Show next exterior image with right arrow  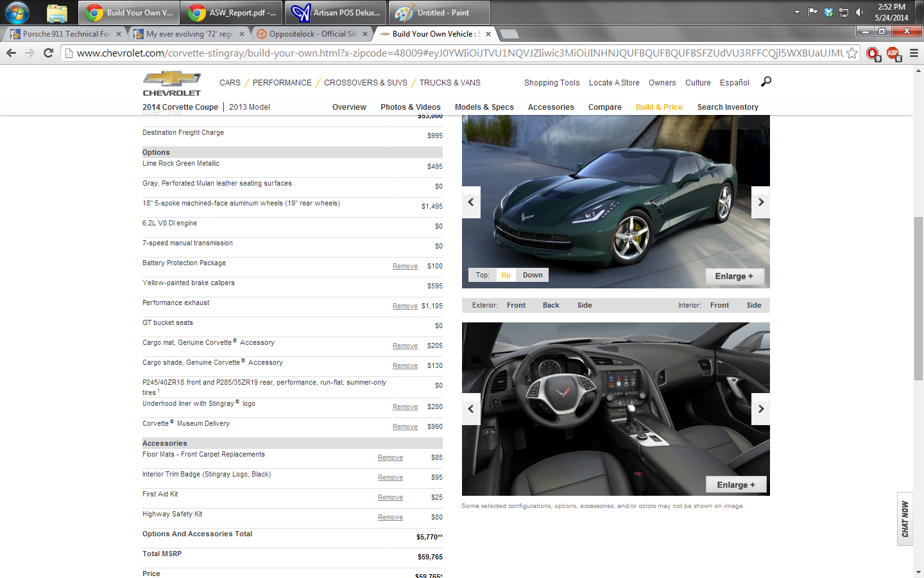tap(761, 202)
